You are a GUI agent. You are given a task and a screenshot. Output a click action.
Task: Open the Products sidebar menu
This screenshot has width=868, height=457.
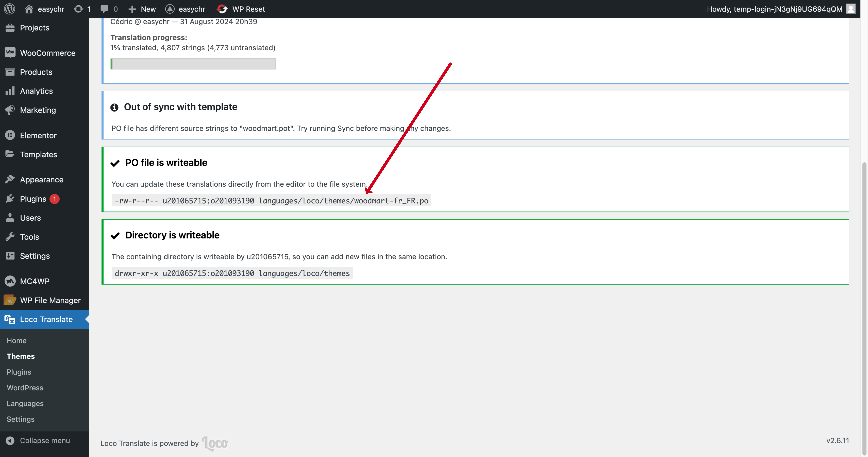pos(45,72)
